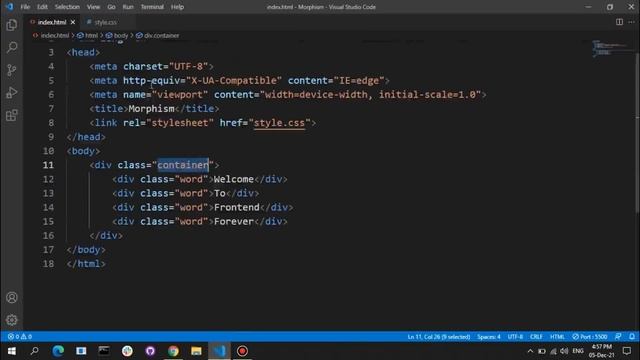Open the Run and Debug view
640x360 pixels.
click(12, 93)
